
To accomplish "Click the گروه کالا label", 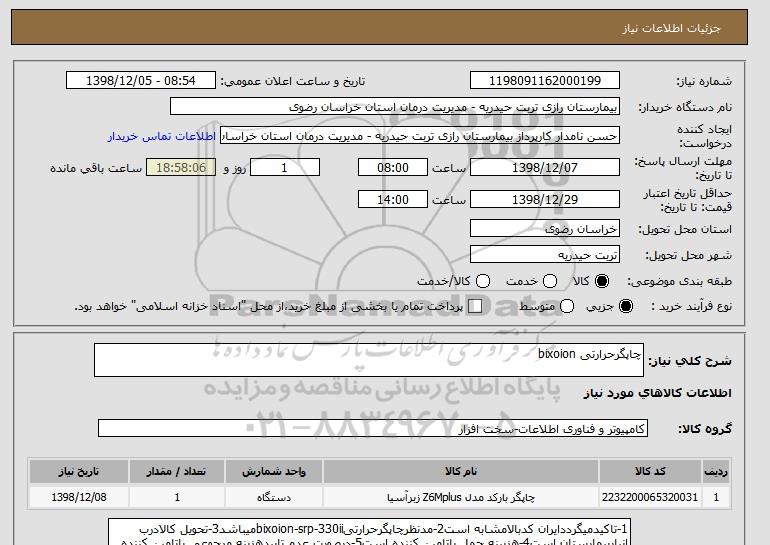I will (x=705, y=429).
